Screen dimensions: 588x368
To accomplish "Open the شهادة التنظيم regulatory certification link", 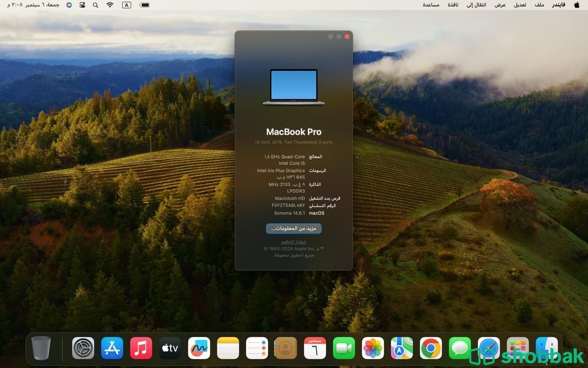I will point(294,241).
